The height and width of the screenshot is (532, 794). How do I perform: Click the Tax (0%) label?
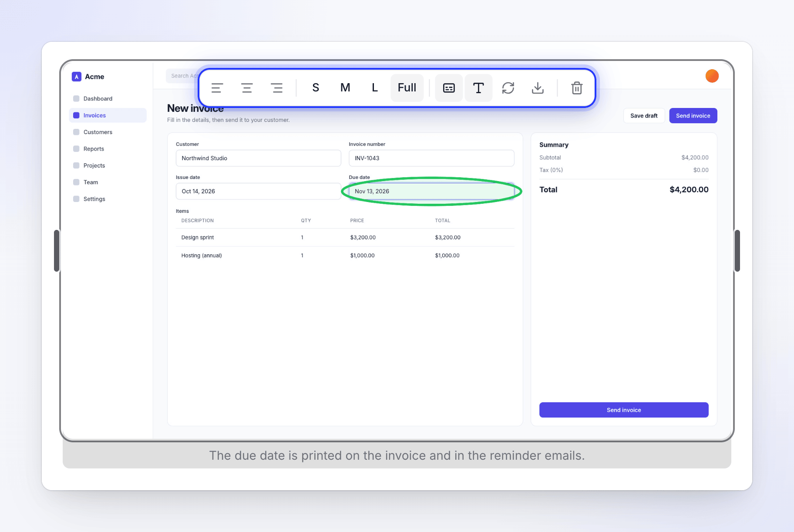point(551,170)
